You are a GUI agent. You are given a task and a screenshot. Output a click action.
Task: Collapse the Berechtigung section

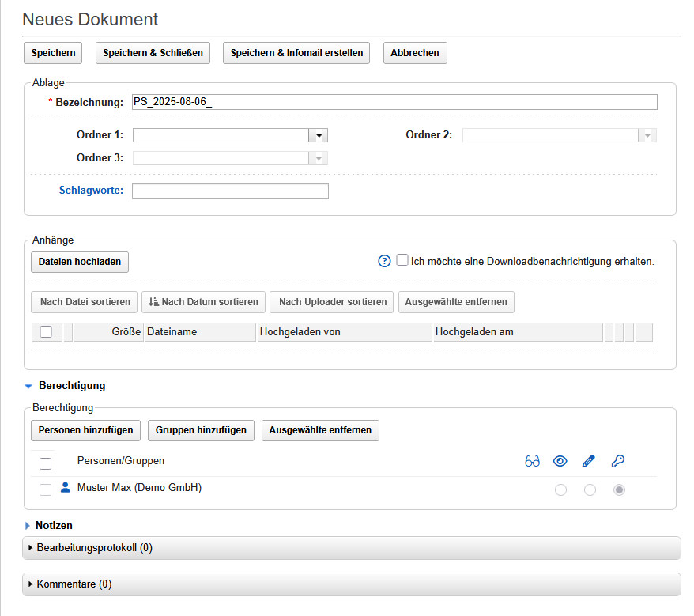point(72,386)
